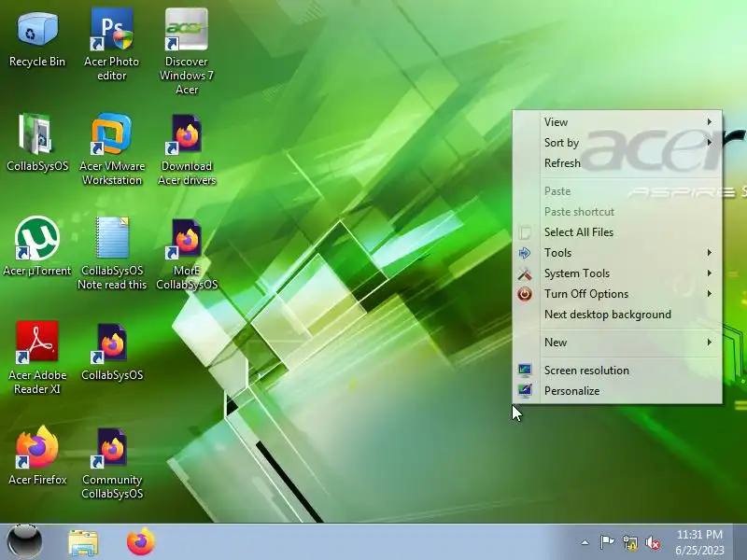This screenshot has width=747, height=560.
Task: Select the Community CollabSysOS shortcut
Action: [111, 463]
